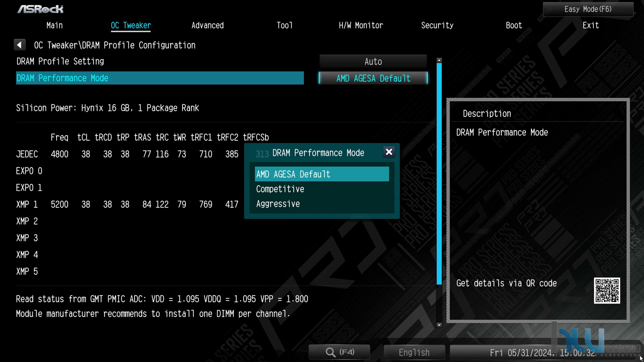Click the XMP 1 tRFC1 value 769

click(x=206, y=205)
